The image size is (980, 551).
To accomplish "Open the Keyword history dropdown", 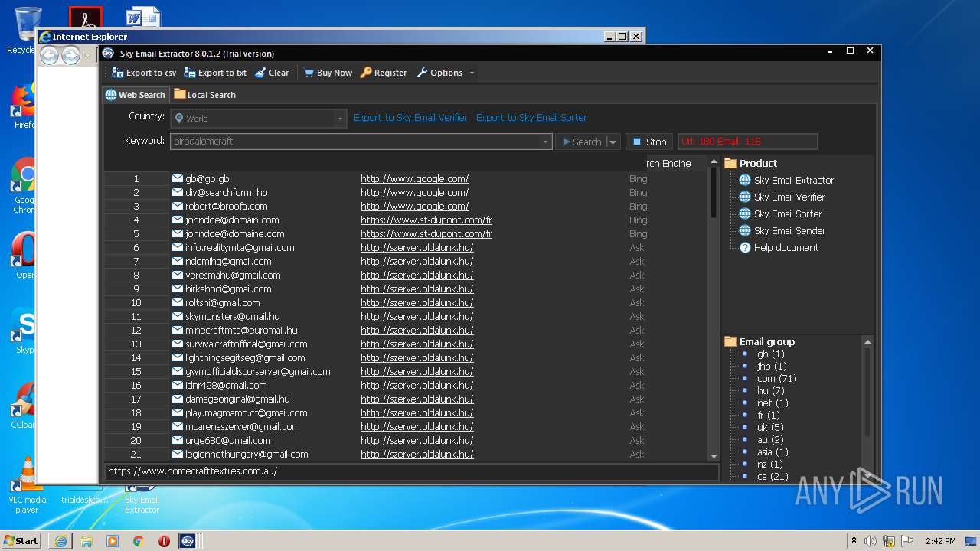I will [x=545, y=142].
